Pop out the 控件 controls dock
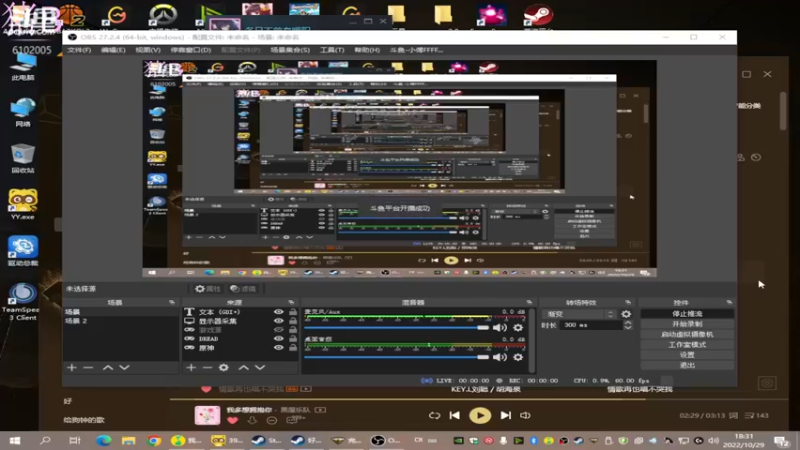 [x=729, y=303]
